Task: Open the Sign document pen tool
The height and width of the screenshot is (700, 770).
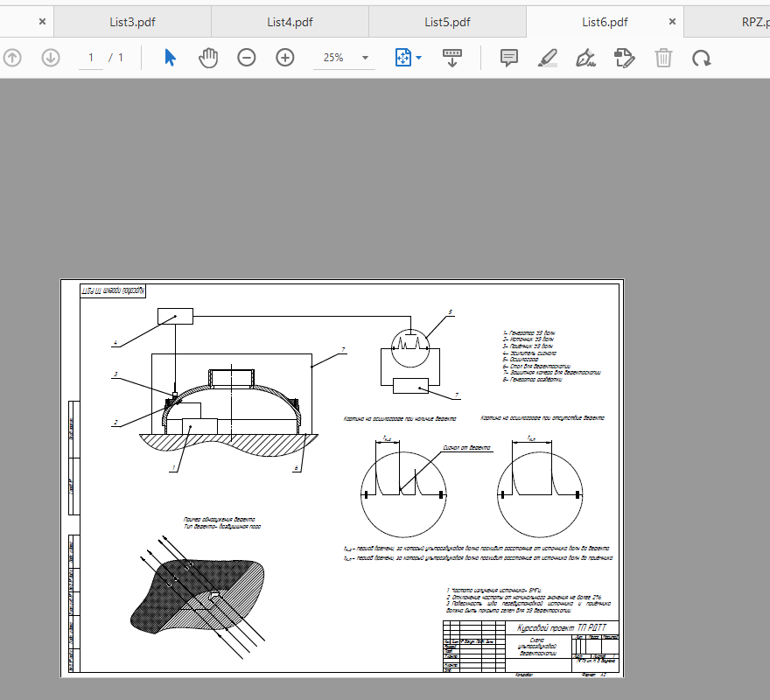Action: tap(586, 58)
